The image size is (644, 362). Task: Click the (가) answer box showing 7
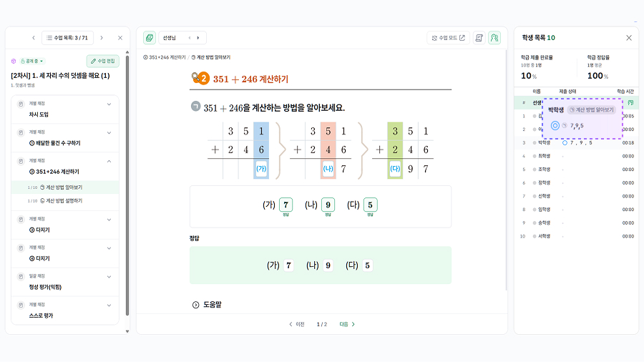[x=286, y=205]
